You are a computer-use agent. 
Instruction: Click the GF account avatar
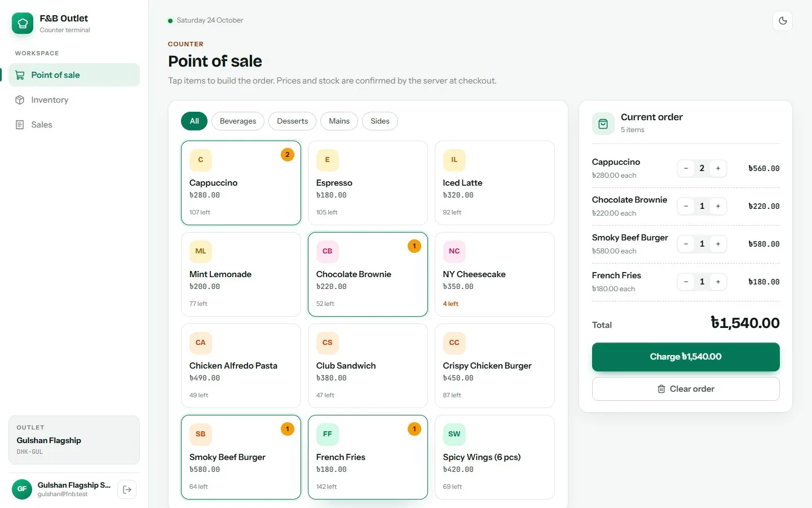click(x=22, y=489)
